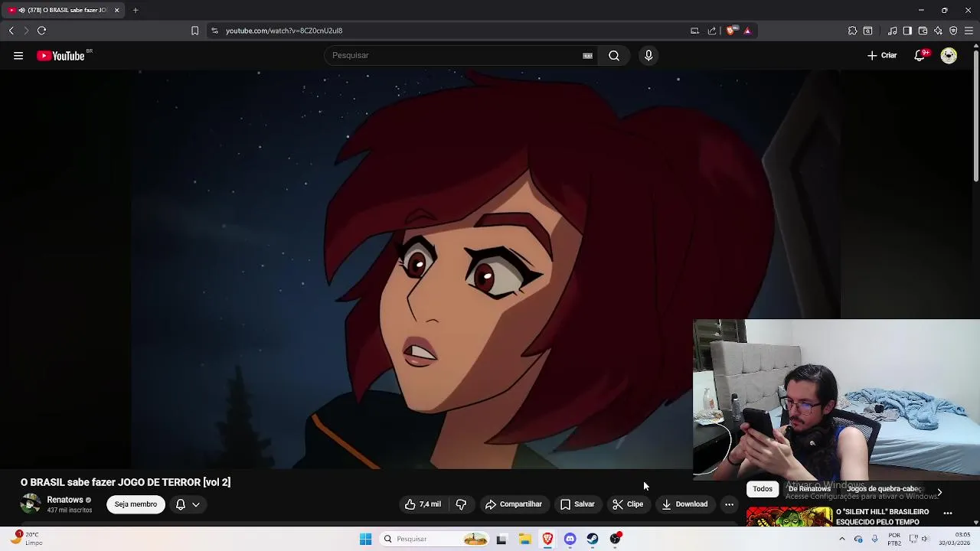The image size is (980, 551).
Task: Open the Renatows channel name
Action: tap(65, 500)
